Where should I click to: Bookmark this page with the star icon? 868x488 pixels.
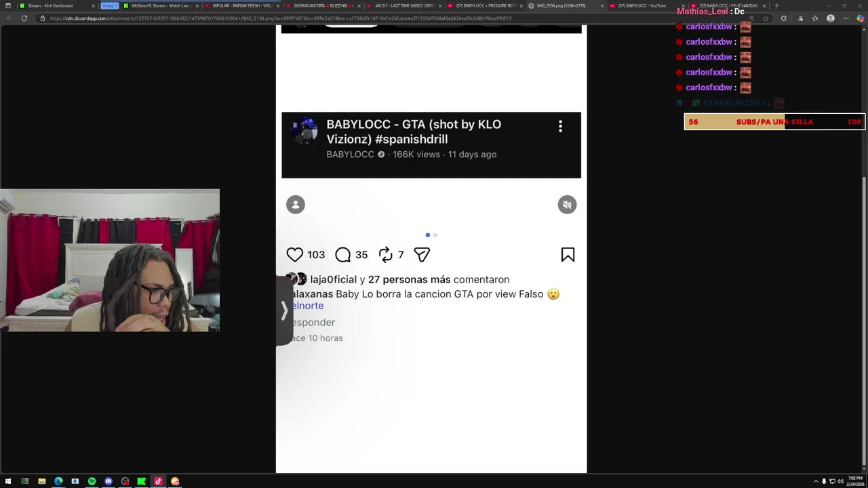coord(766,18)
